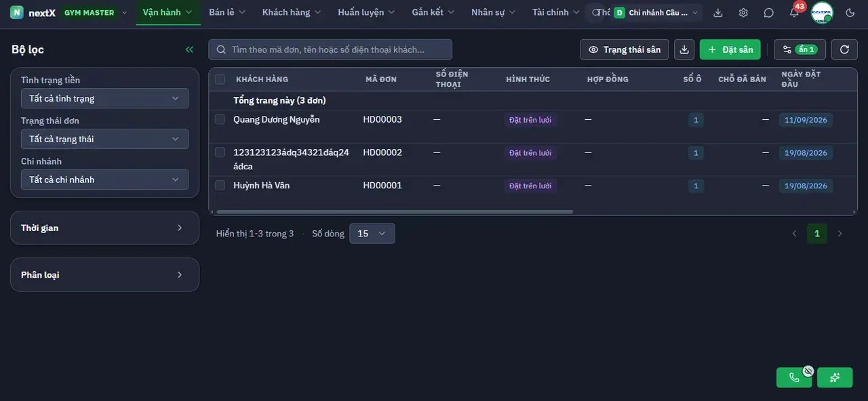868x401 pixels.
Task: Open order HD00003
Action: point(382,119)
